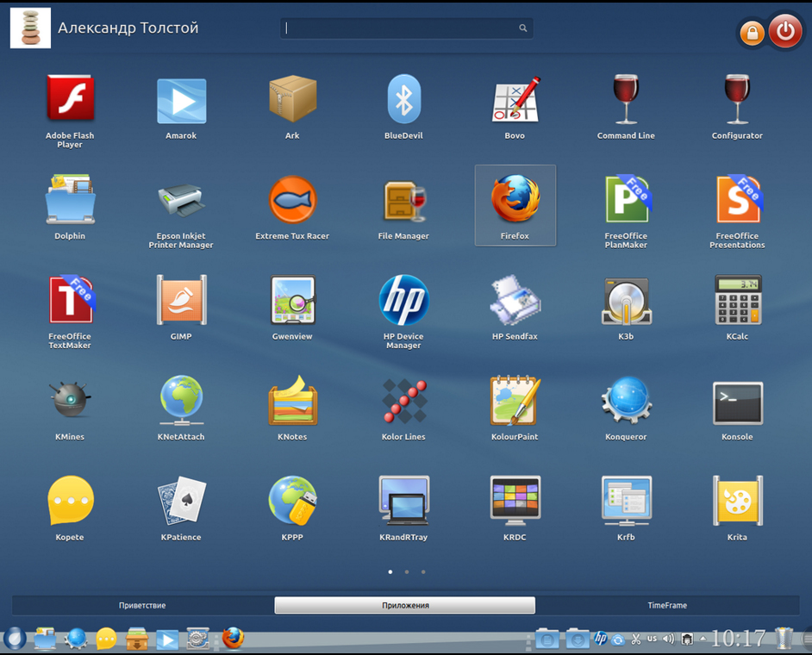This screenshot has width=812, height=655.
Task: Click the red power button
Action: tap(784, 32)
